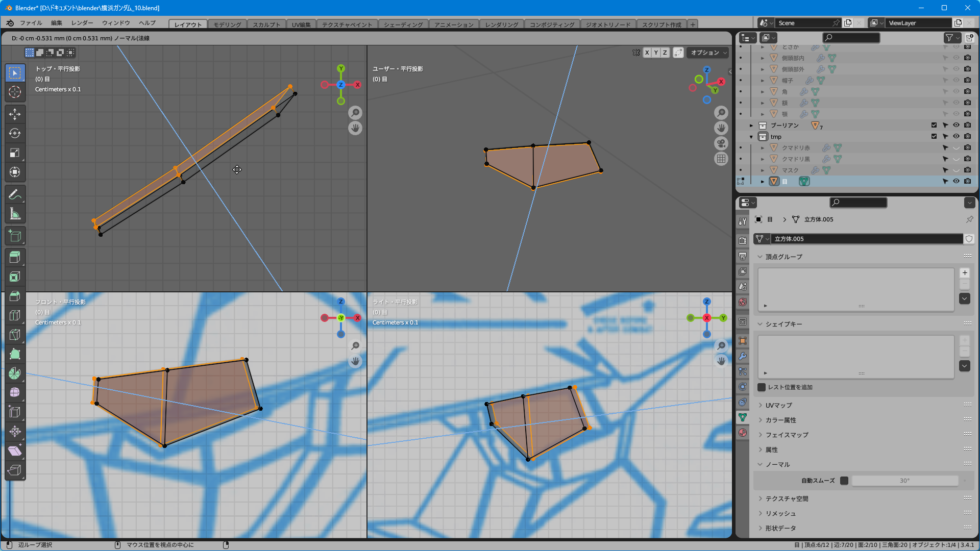Switch to the スカルプト workspace tab
This screenshot has height=551, width=980.
coord(266,24)
